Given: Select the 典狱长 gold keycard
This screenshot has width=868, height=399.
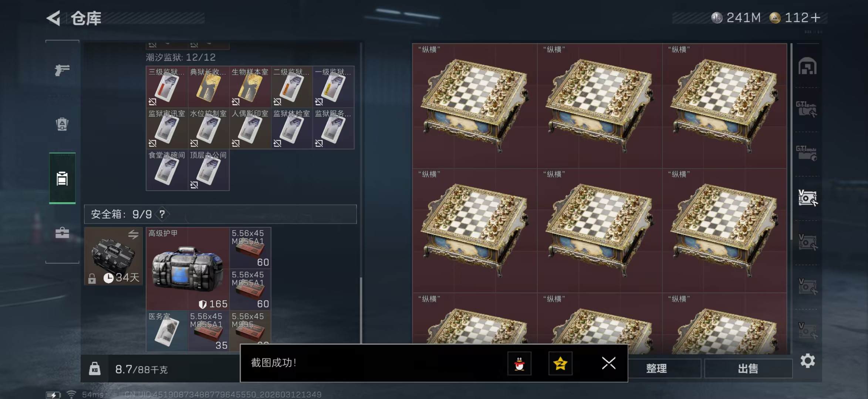Looking at the screenshot, I should click(x=208, y=87).
